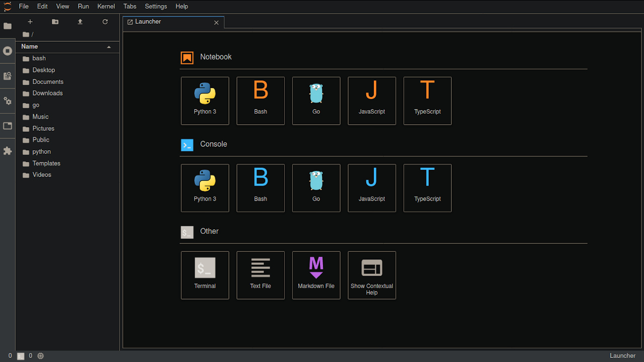
Task: Click the kernel sessions icon in status bar
Action: point(41,356)
